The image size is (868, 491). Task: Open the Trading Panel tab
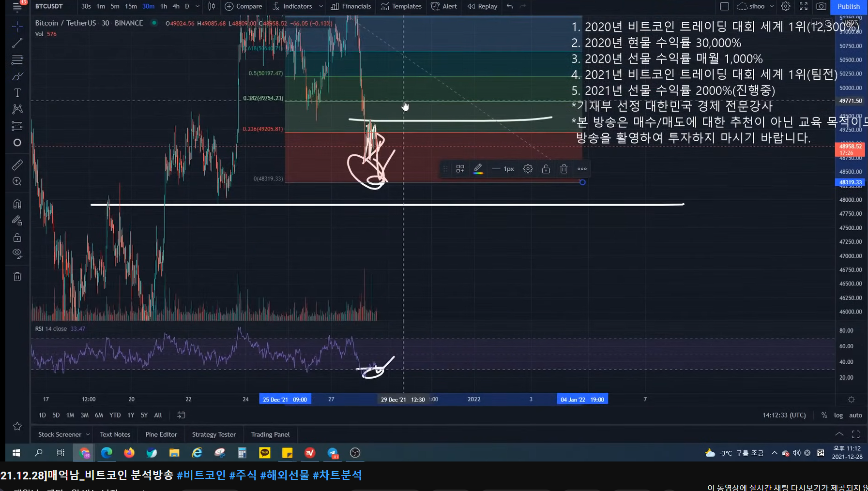(270, 434)
